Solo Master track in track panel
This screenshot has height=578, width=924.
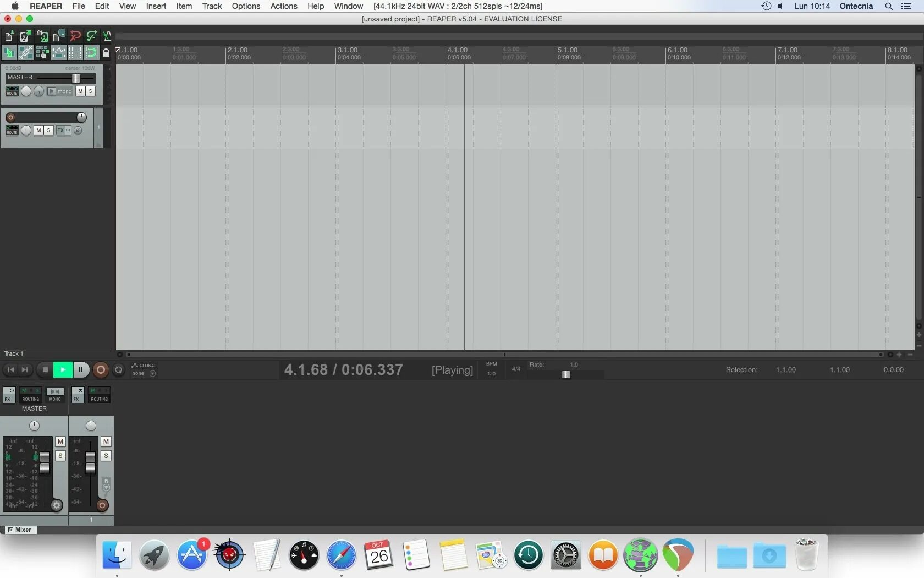tap(91, 91)
